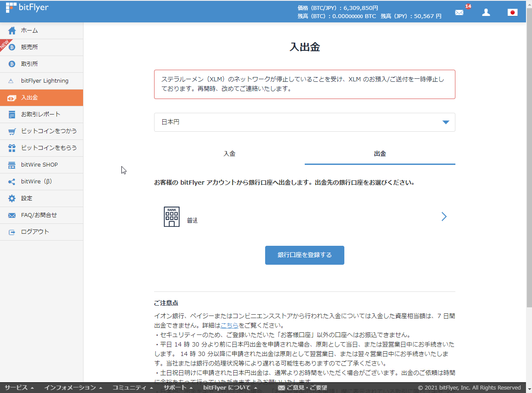Open 販売所 in the sidebar
The height and width of the screenshot is (393, 532).
41,47
